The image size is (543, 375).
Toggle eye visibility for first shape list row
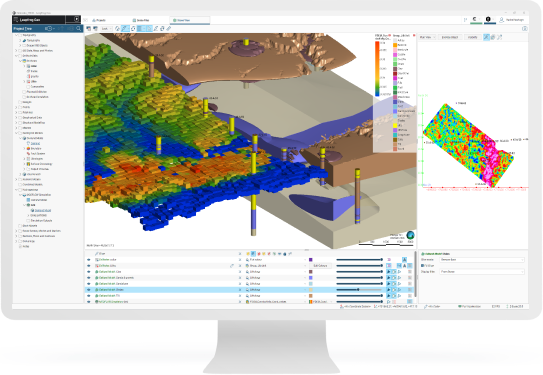click(89, 260)
